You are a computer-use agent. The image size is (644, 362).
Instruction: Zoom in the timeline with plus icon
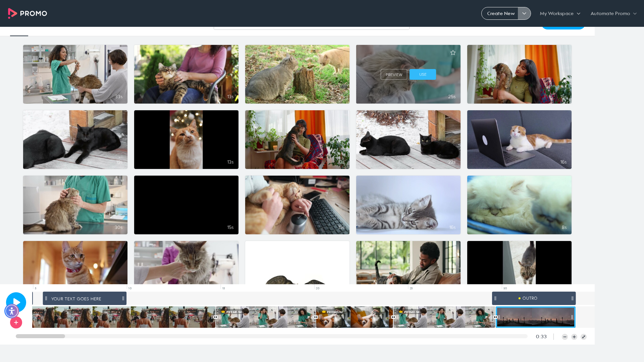point(574,337)
